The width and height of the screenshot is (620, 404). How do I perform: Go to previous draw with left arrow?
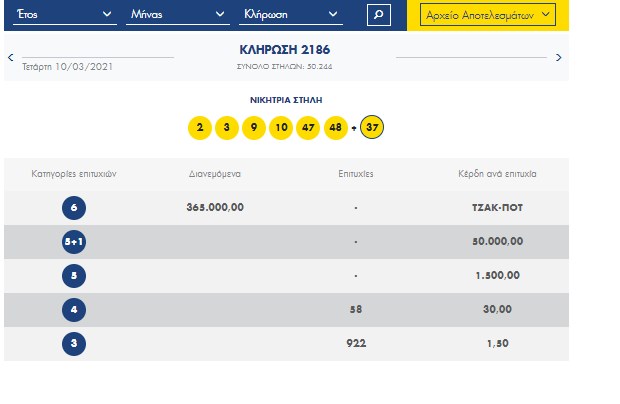pos(10,58)
